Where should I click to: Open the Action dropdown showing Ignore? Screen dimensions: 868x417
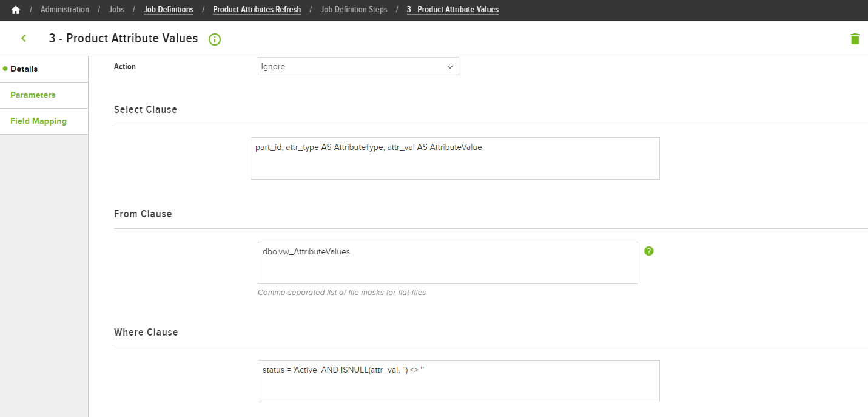358,66
